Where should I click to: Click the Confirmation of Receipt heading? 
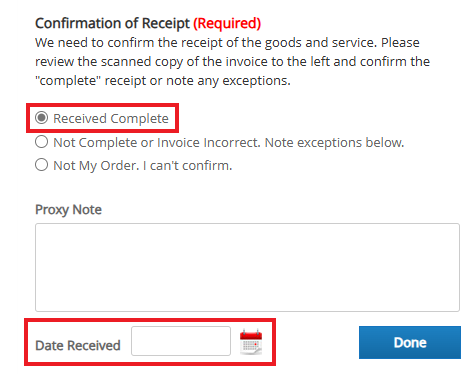pos(112,23)
